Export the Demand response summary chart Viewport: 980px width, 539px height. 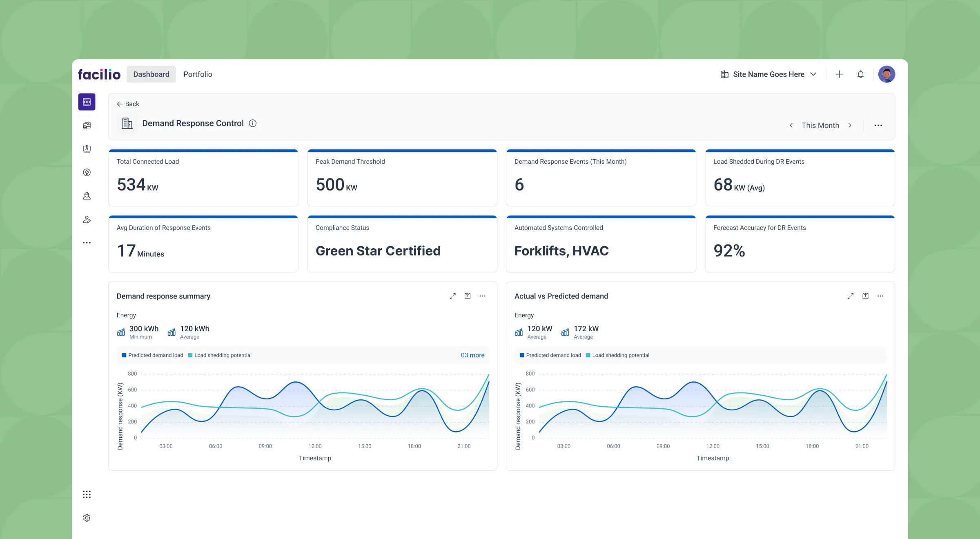pos(468,296)
